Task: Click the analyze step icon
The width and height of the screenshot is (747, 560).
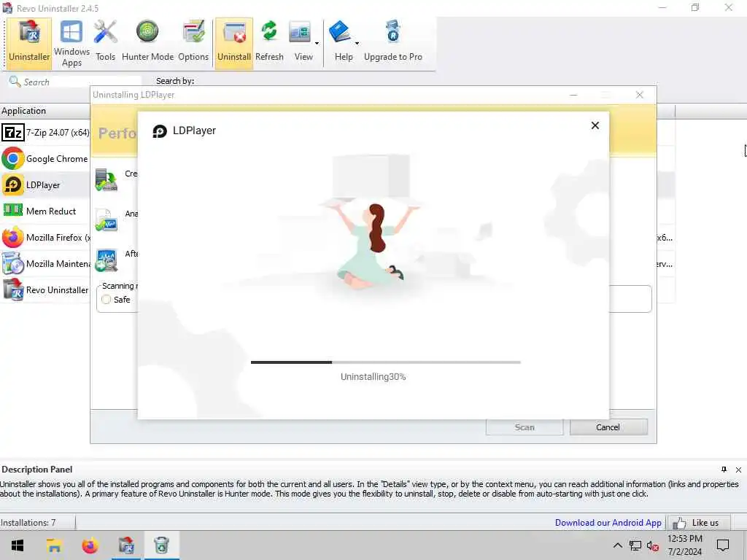Action: click(x=107, y=220)
